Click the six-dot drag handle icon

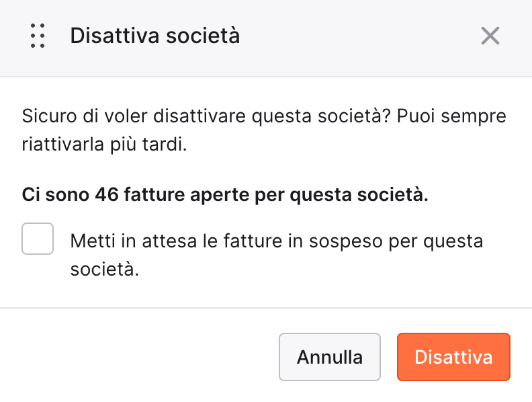click(38, 36)
